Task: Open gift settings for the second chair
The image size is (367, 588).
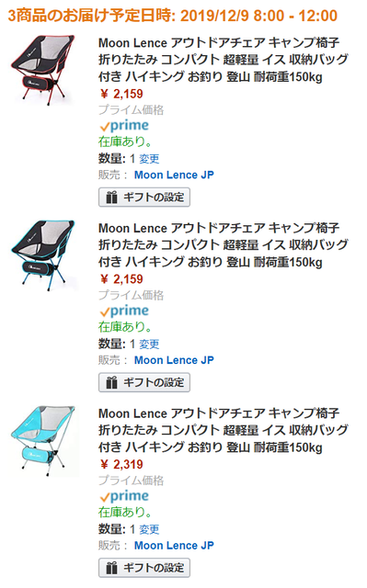Action: click(144, 382)
